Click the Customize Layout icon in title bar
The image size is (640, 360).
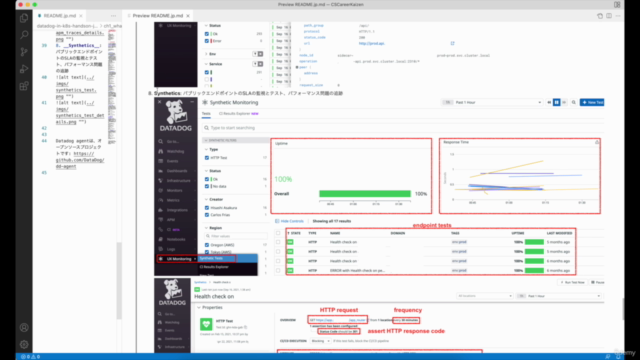pos(617,4)
